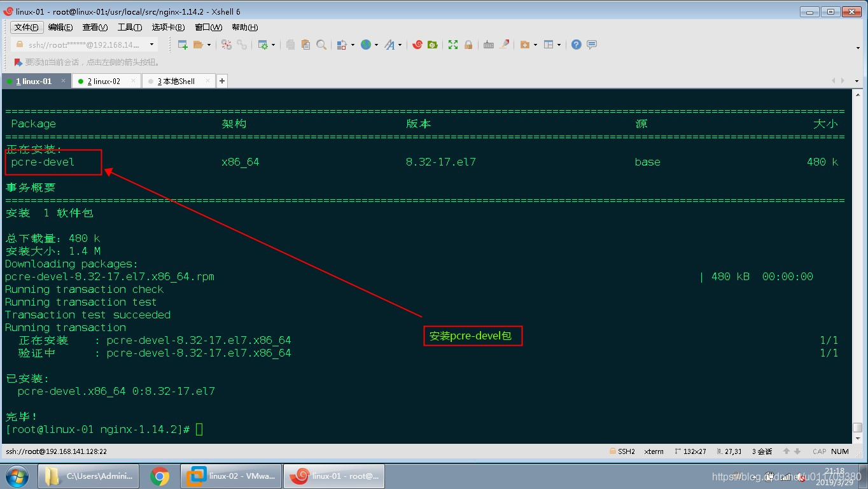Click the highlighter pen icon
The width and height of the screenshot is (868, 489).
point(505,45)
